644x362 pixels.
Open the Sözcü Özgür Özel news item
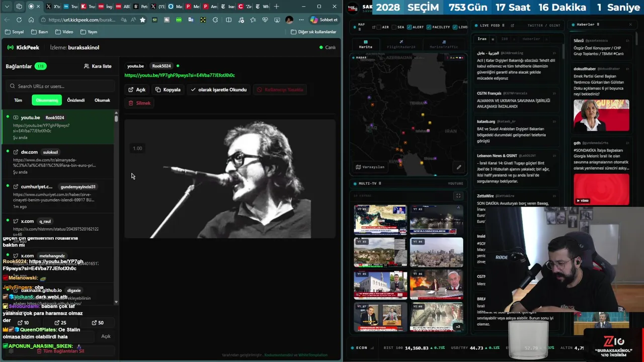(x=601, y=47)
